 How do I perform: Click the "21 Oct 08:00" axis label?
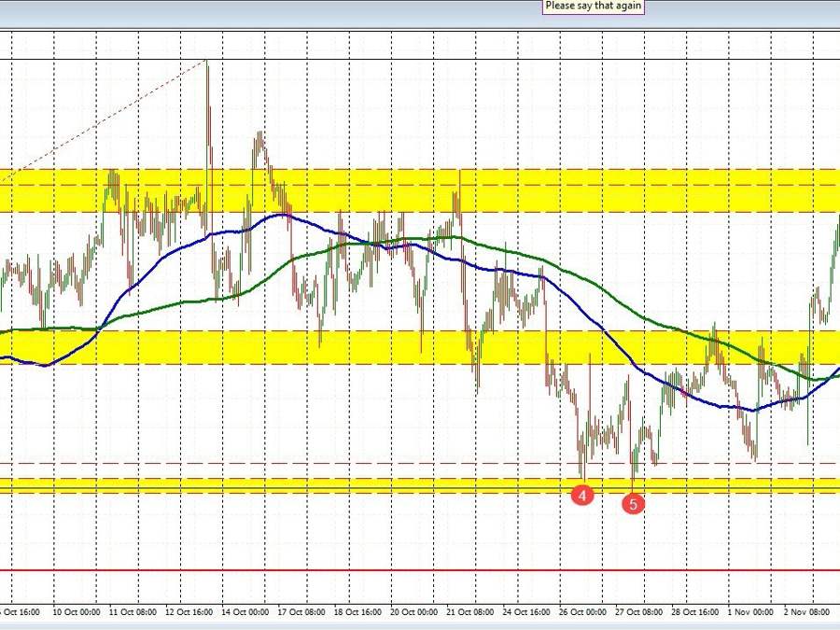point(472,613)
